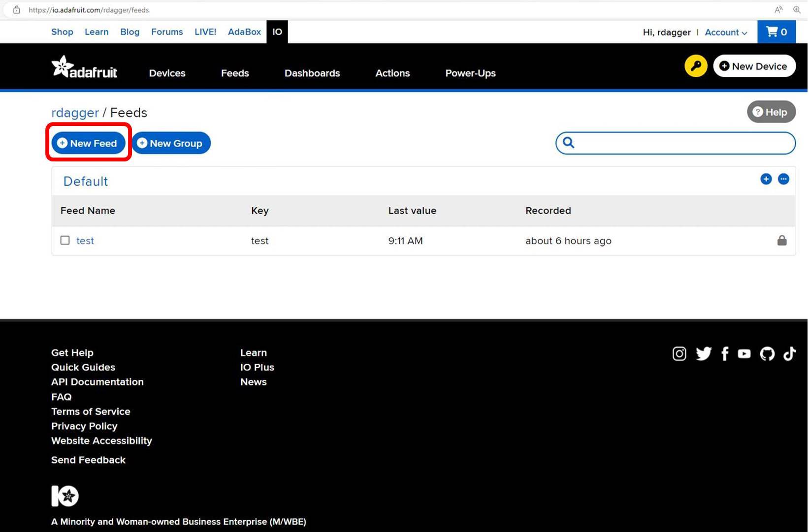
Task: Click the site padlock icon in address bar
Action: tap(17, 10)
